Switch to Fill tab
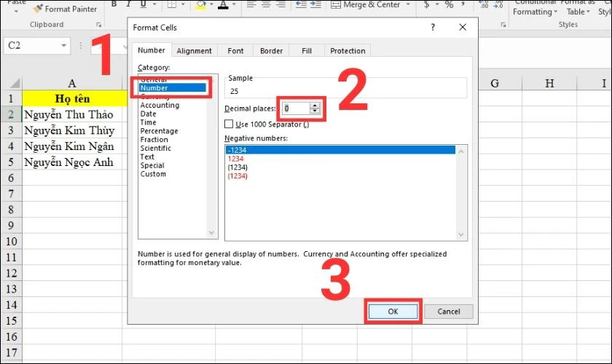This screenshot has height=364, width=612. pyautogui.click(x=307, y=51)
